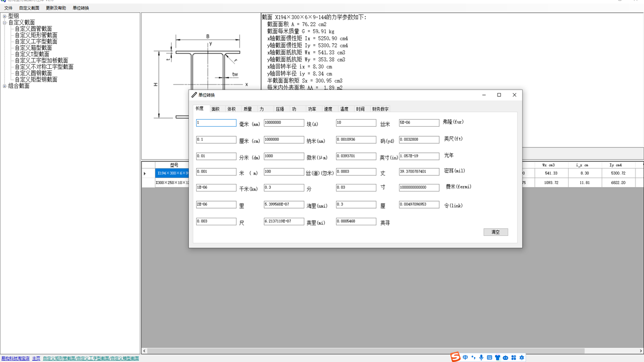Expand the 组合截面 tree node

pyautogui.click(x=5, y=86)
